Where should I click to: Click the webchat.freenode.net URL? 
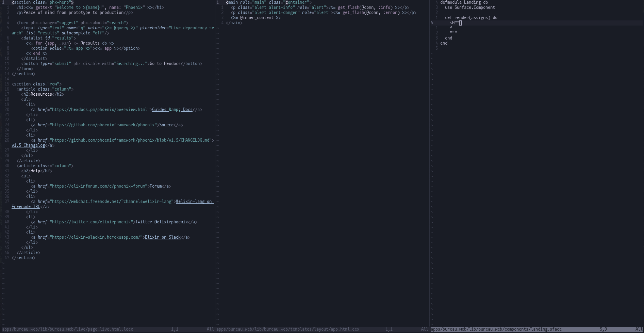112,202
